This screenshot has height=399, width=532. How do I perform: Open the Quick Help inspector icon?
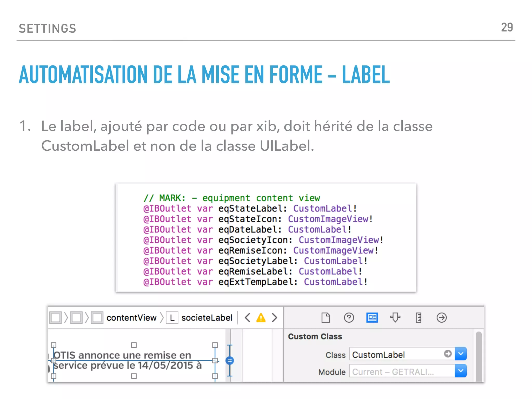pos(349,317)
